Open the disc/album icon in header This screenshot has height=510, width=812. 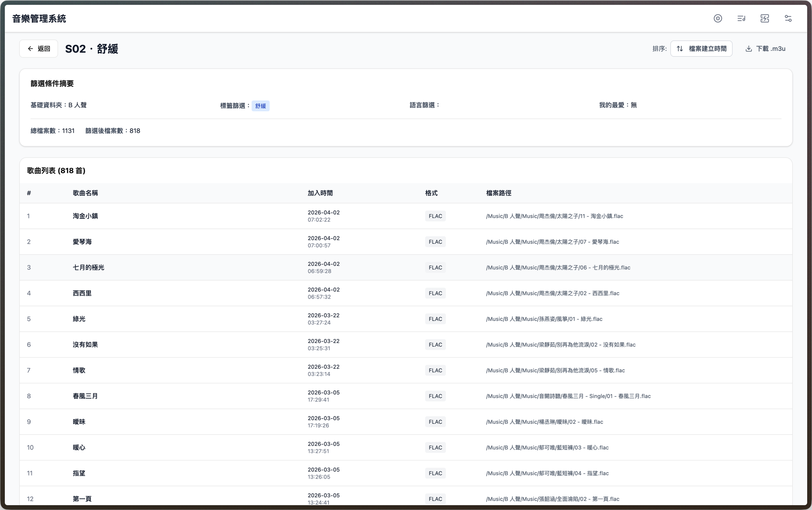coord(718,18)
